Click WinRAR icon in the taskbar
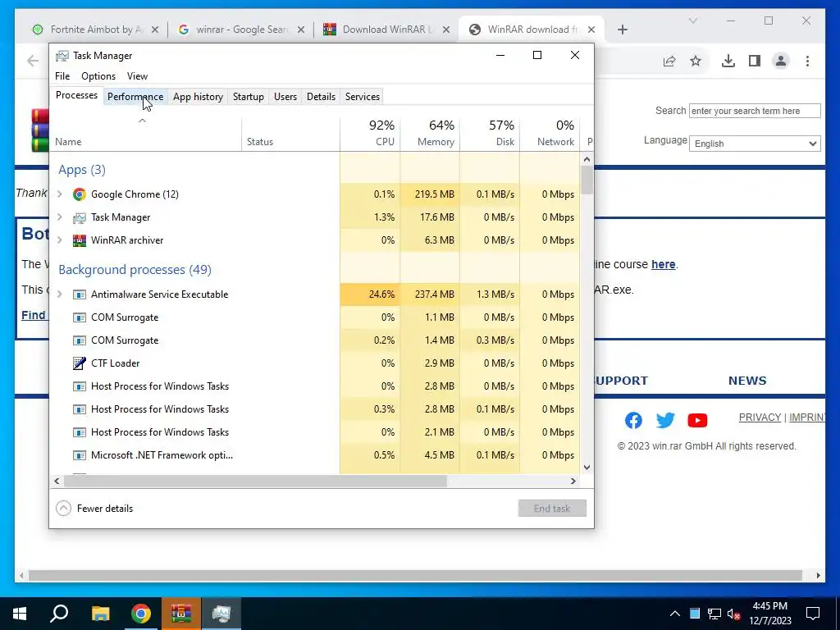Image resolution: width=840 pixels, height=630 pixels. (x=181, y=614)
